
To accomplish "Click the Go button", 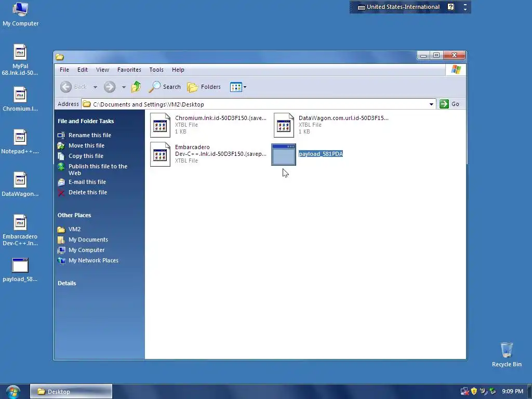I will pyautogui.click(x=449, y=104).
